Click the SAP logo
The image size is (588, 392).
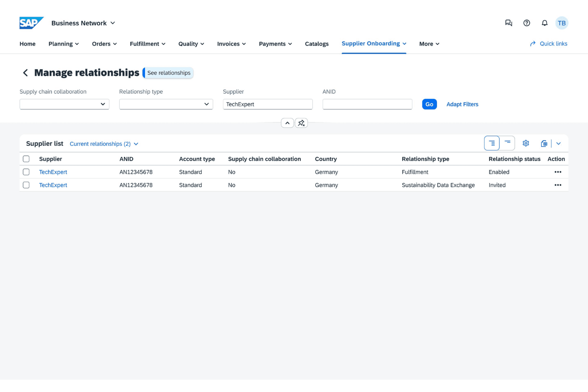31,23
